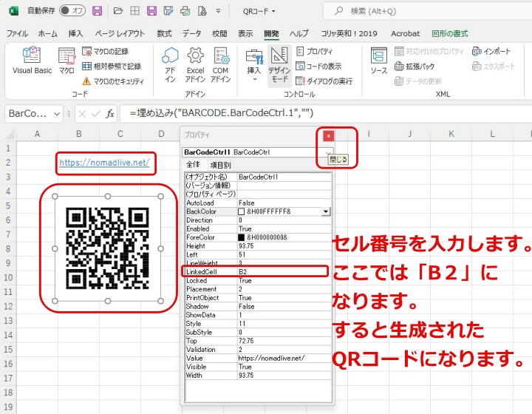
Task: Click the Open folder icon in the quick access toolbar
Action: [x=117, y=11]
